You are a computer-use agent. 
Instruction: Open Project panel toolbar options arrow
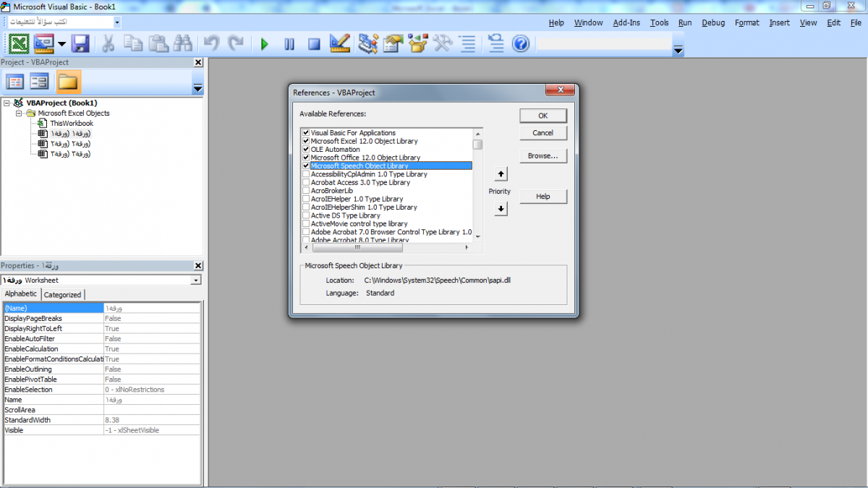pyautogui.click(x=197, y=87)
